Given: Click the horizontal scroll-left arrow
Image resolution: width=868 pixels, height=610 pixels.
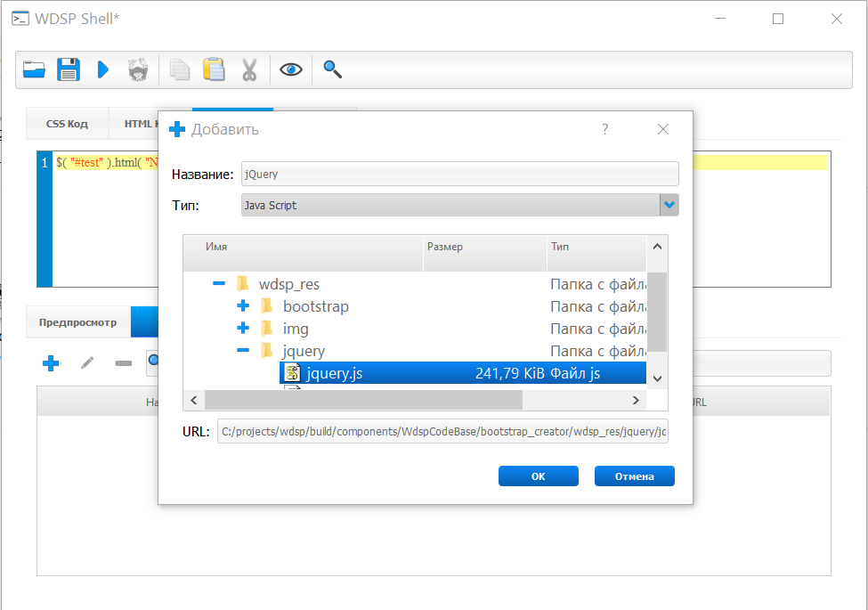Looking at the screenshot, I should coord(194,400).
